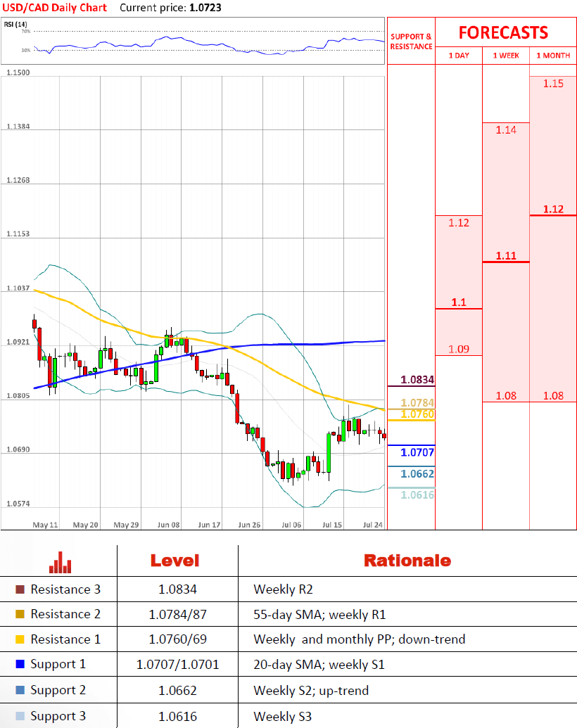
Task: Click the Support 2 row label
Action: click(58, 691)
